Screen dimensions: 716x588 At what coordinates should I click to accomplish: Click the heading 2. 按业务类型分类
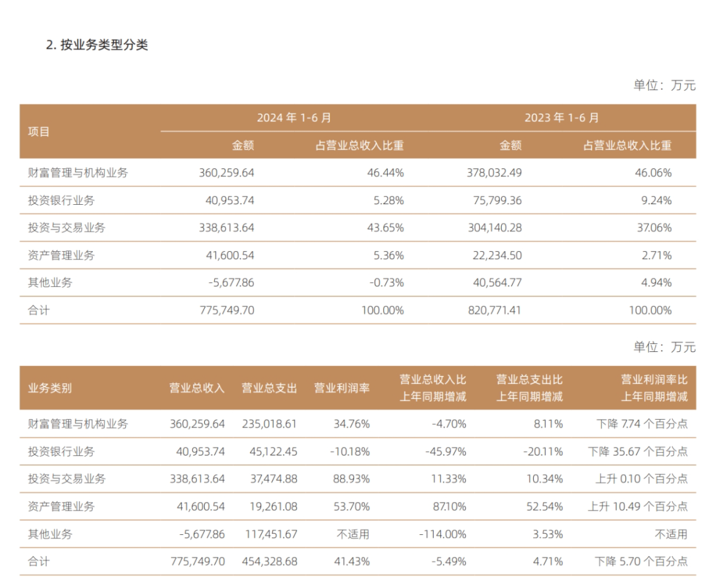[x=97, y=45]
